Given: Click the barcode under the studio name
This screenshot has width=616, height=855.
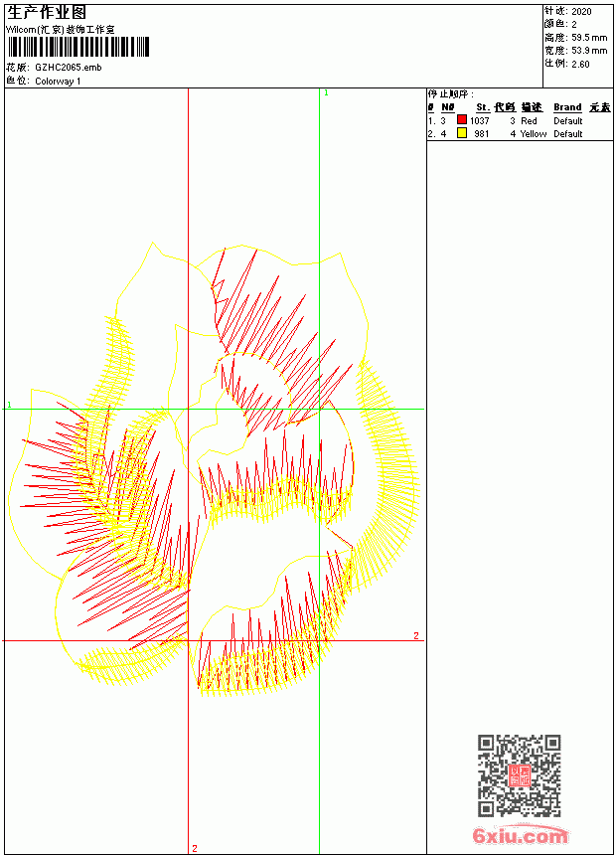Looking at the screenshot, I should (x=78, y=48).
